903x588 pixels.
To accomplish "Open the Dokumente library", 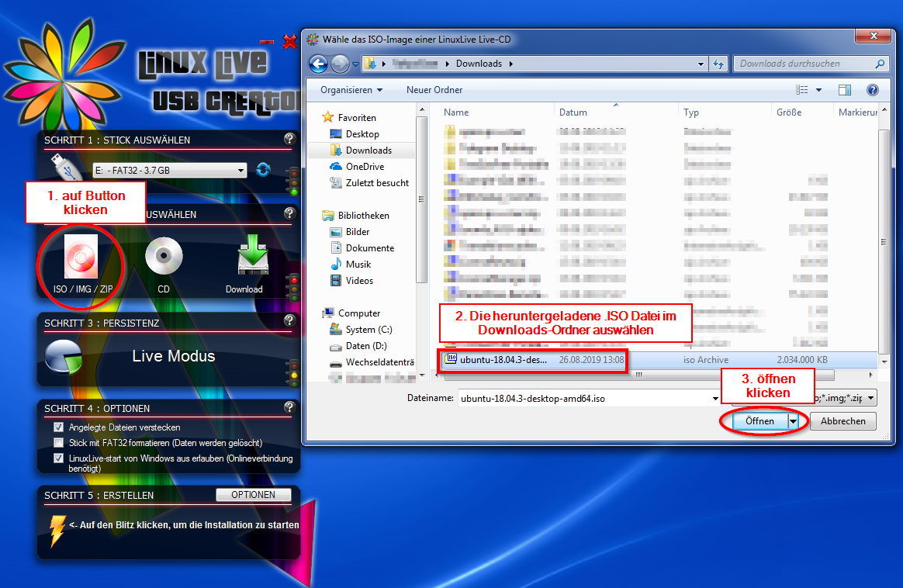I will click(370, 247).
